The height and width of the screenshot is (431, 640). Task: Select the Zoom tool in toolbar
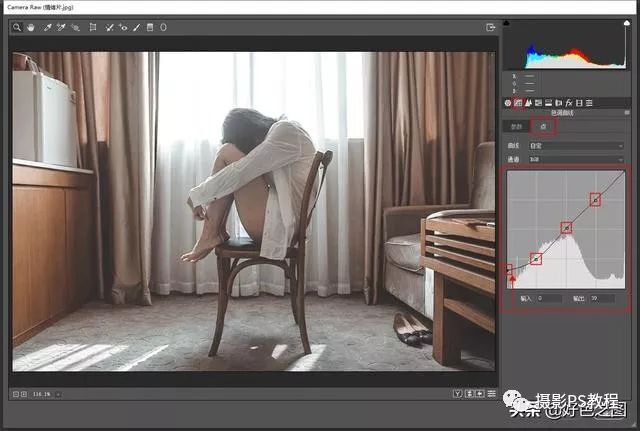point(17,28)
